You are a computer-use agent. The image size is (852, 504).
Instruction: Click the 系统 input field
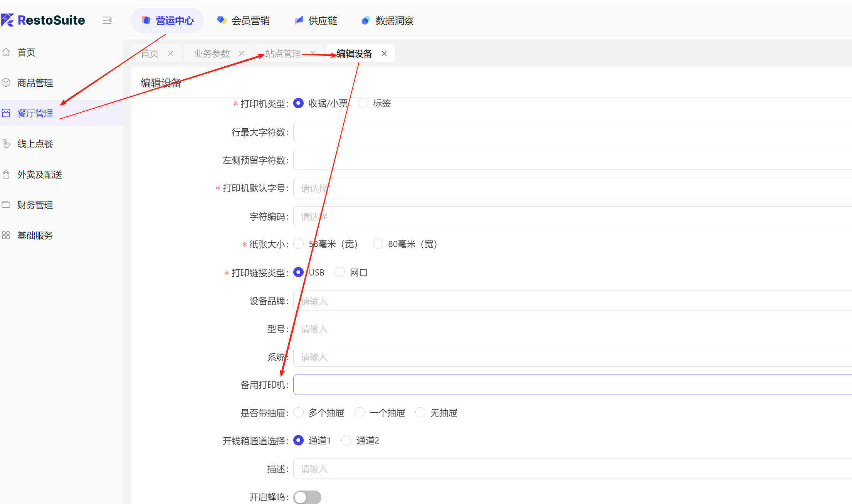[x=573, y=357]
